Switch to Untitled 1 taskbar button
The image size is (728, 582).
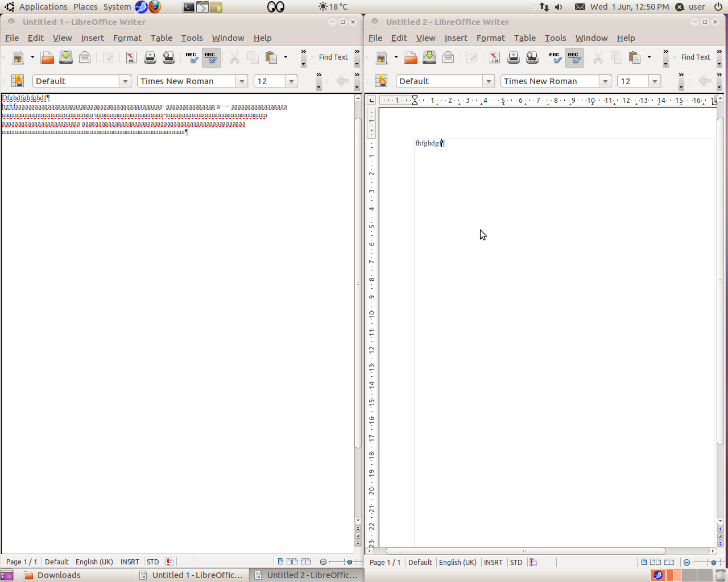coord(192,575)
